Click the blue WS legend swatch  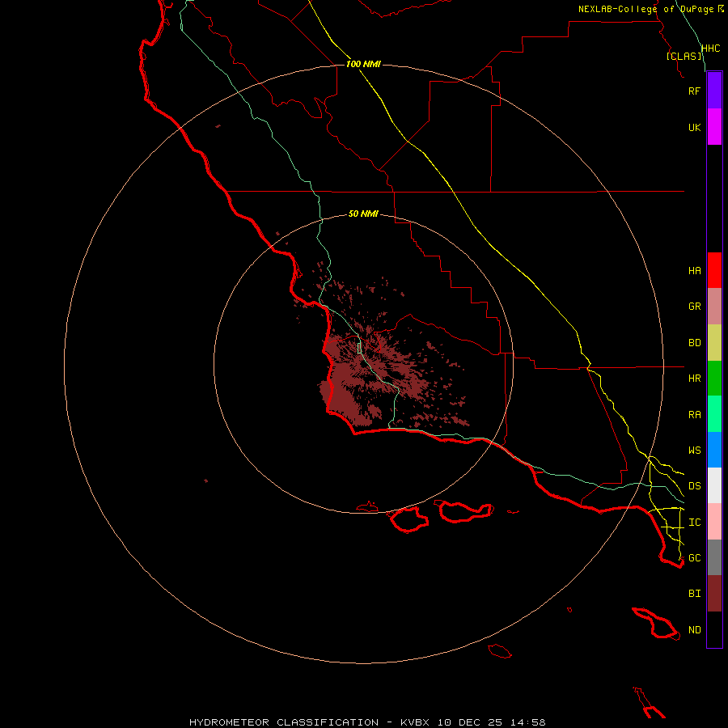click(714, 450)
